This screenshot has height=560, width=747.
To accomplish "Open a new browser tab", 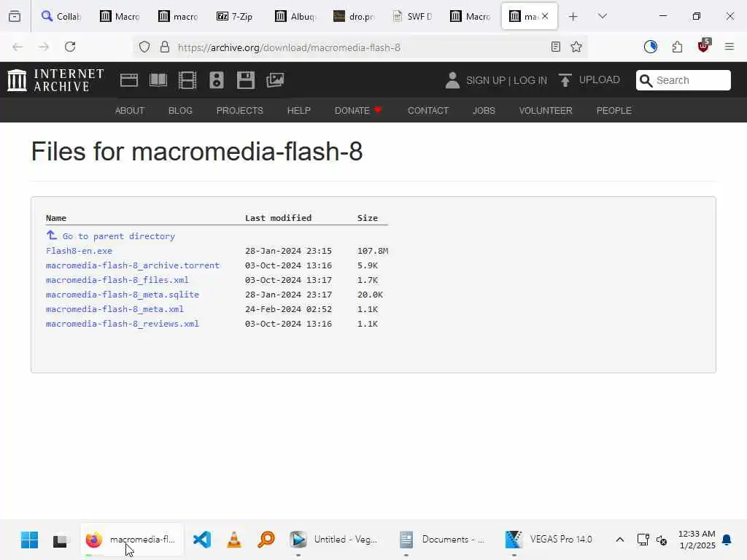I will (573, 17).
